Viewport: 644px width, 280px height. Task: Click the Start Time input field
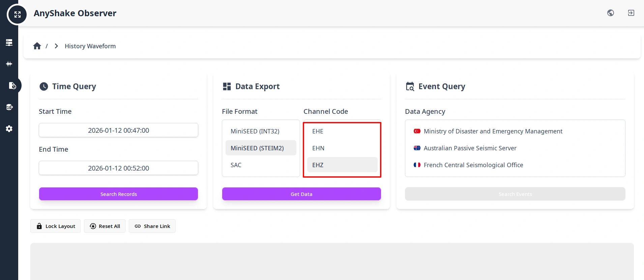pos(118,130)
